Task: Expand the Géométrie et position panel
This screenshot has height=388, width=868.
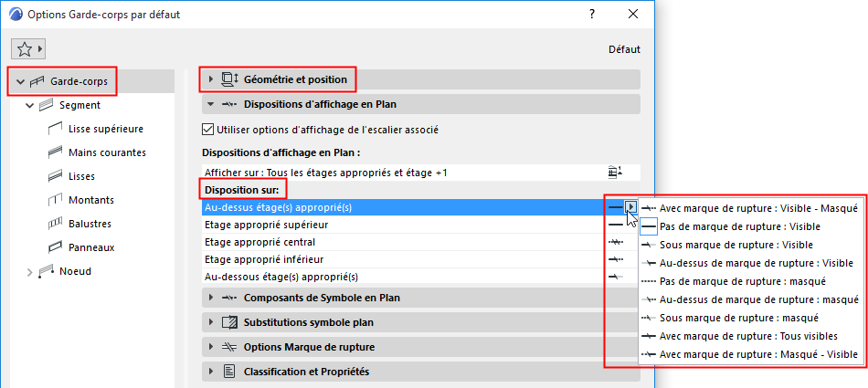Action: (211, 80)
